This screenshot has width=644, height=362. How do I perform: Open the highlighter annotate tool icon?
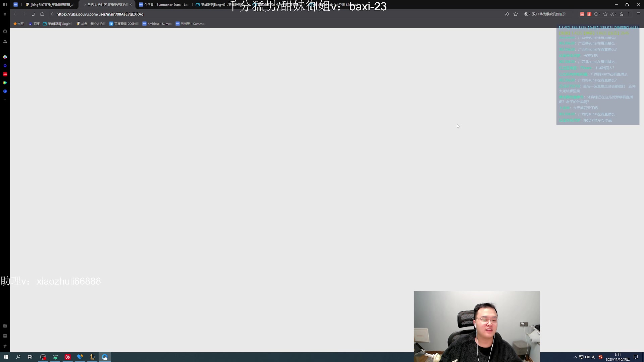pos(621,14)
